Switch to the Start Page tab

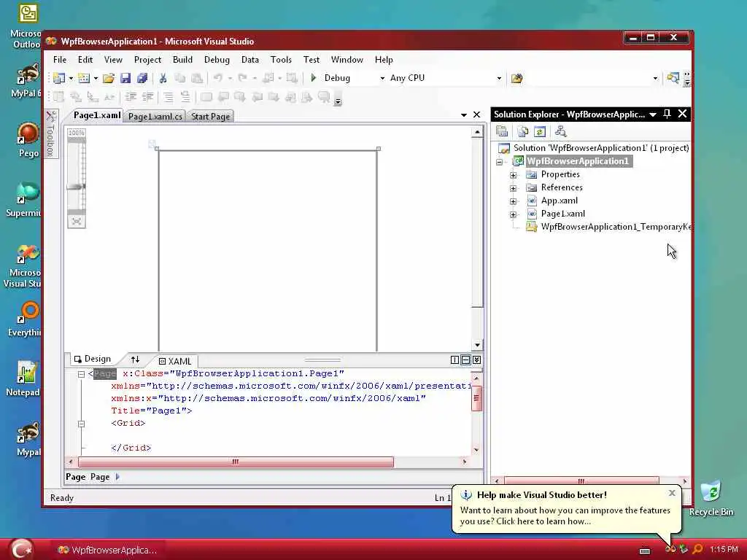pos(211,116)
